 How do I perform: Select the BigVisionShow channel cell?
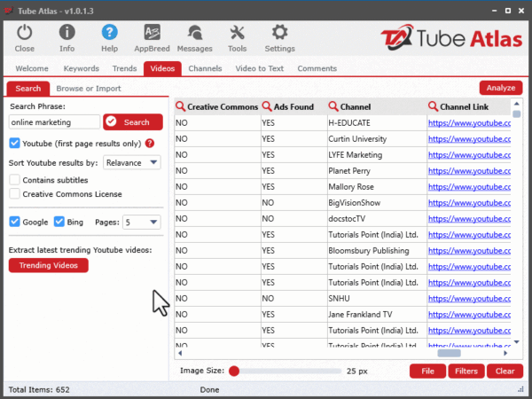[377, 203]
